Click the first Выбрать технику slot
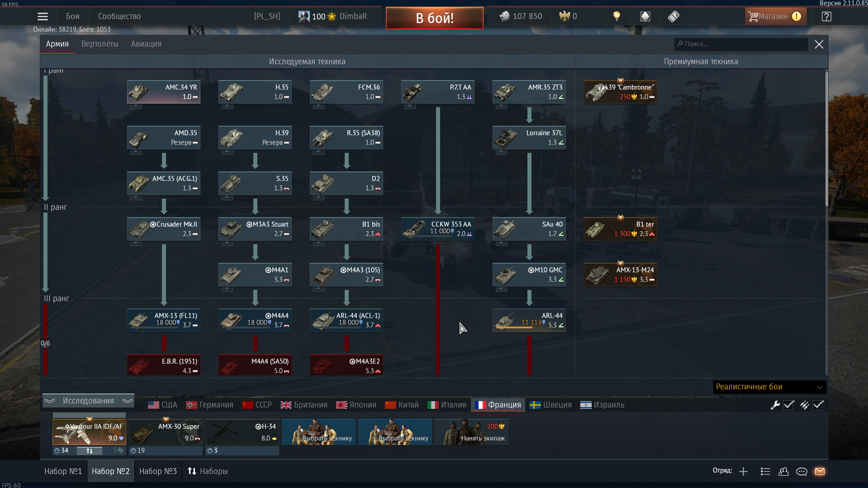The height and width of the screenshot is (488, 868). (x=318, y=432)
